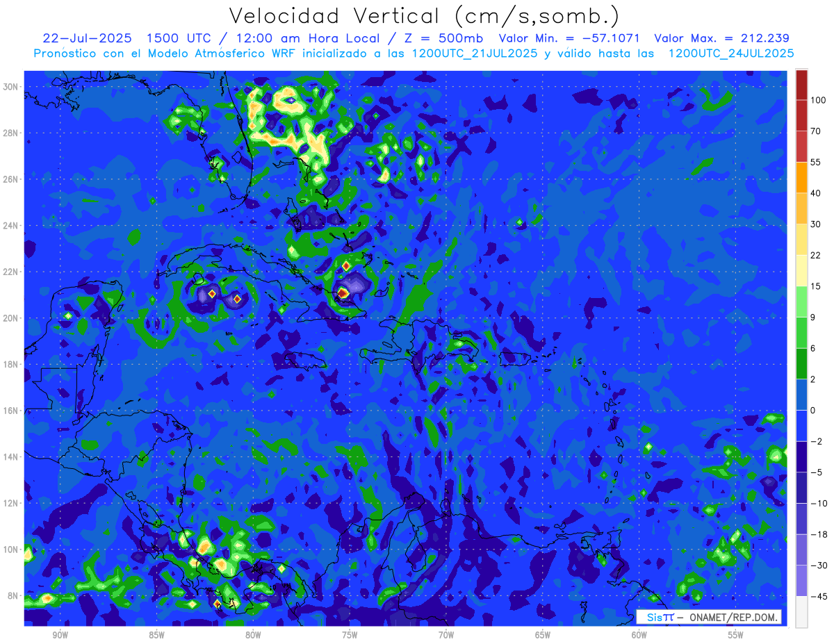Click the '-45' color scale label
Screen dimensions: 834x644
[818, 596]
